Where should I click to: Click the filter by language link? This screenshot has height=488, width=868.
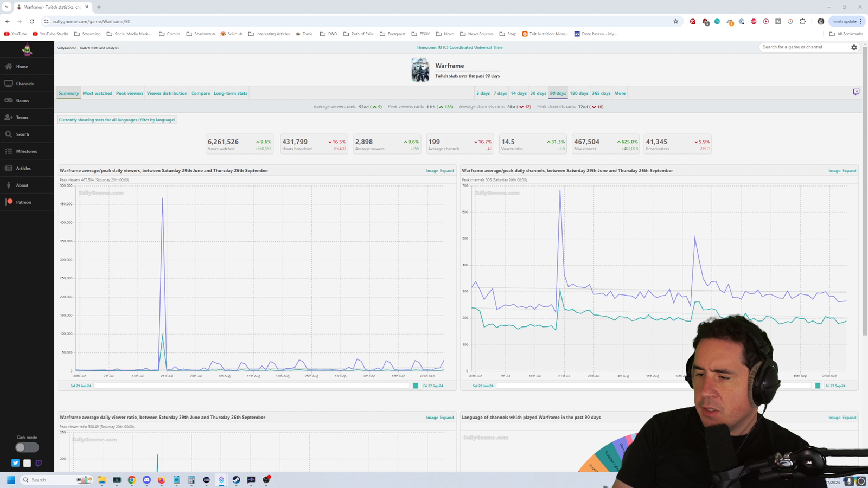(x=117, y=120)
